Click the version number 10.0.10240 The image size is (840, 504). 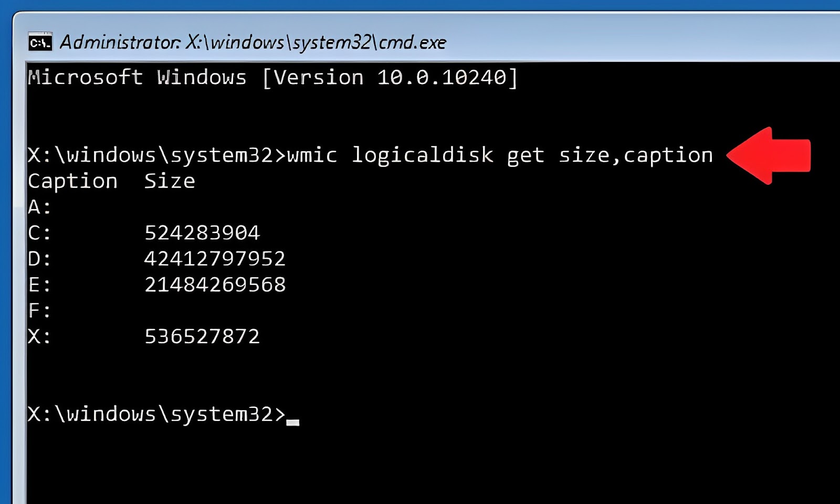[442, 78]
